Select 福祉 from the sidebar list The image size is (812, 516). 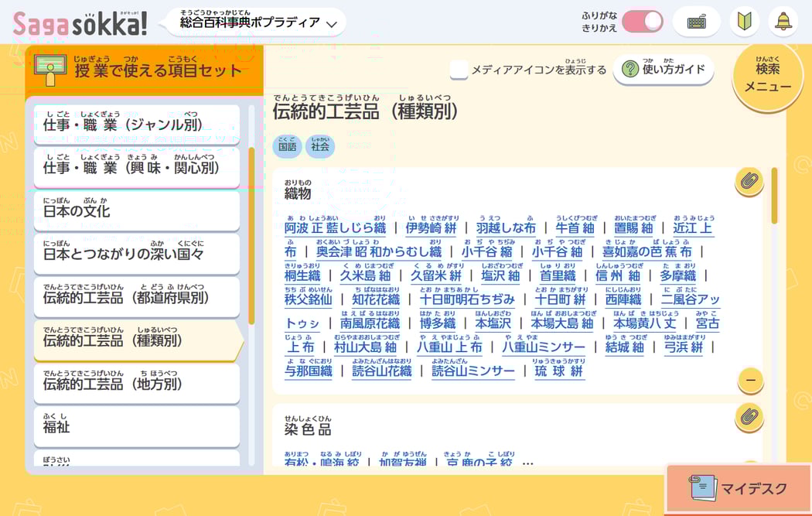pyautogui.click(x=136, y=425)
